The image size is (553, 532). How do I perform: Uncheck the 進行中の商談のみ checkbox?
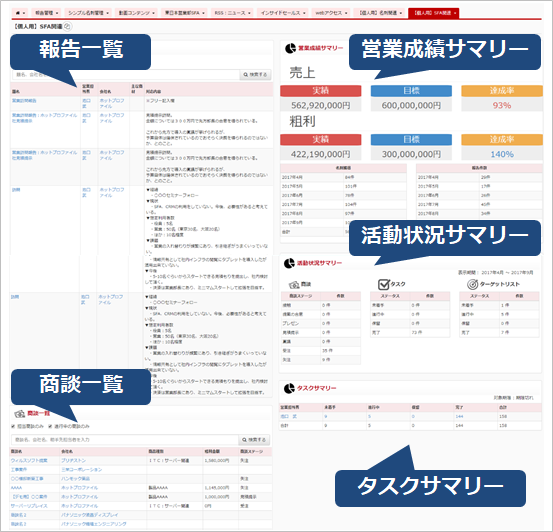[x=50, y=427]
